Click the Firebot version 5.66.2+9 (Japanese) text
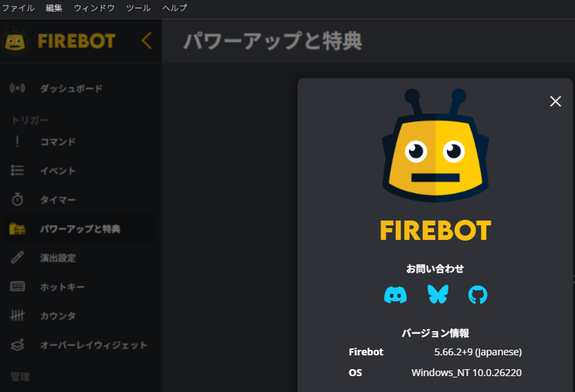The image size is (575, 392). pyautogui.click(x=478, y=352)
